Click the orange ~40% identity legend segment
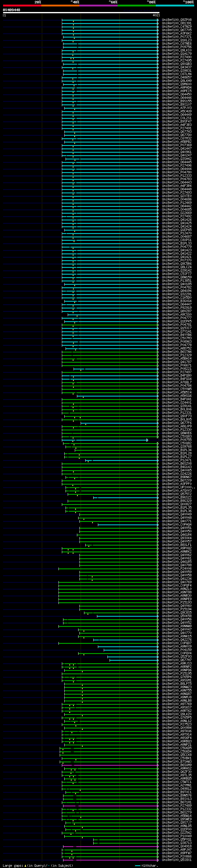This screenshot has height=868, width=197. (x=60, y=6)
